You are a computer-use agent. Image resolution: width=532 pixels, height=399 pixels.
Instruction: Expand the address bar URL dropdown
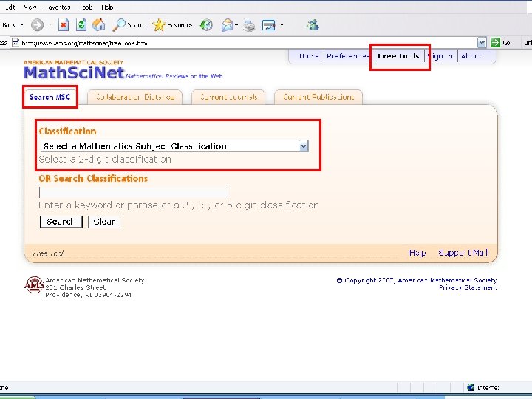[x=482, y=42]
